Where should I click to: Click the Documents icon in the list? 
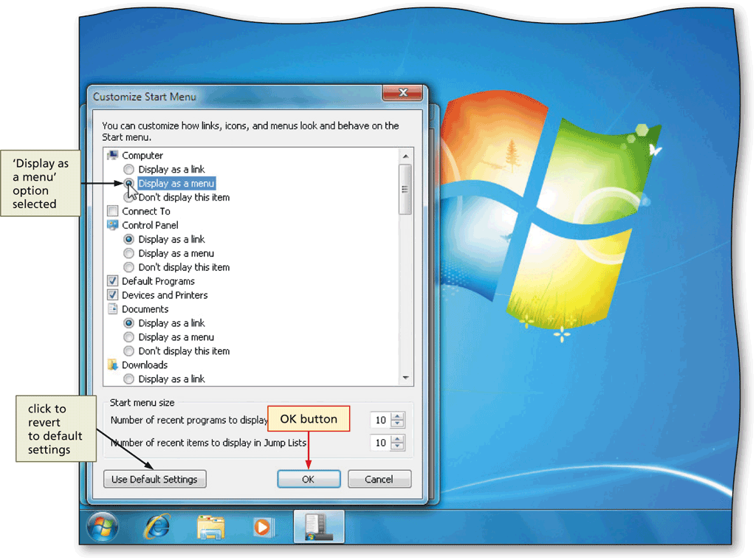coord(112,309)
